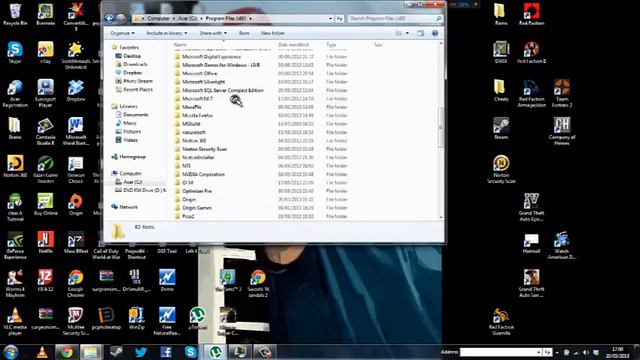This screenshot has width=640, height=360.
Task: Open Skype desktop shortcut
Action: (15, 53)
